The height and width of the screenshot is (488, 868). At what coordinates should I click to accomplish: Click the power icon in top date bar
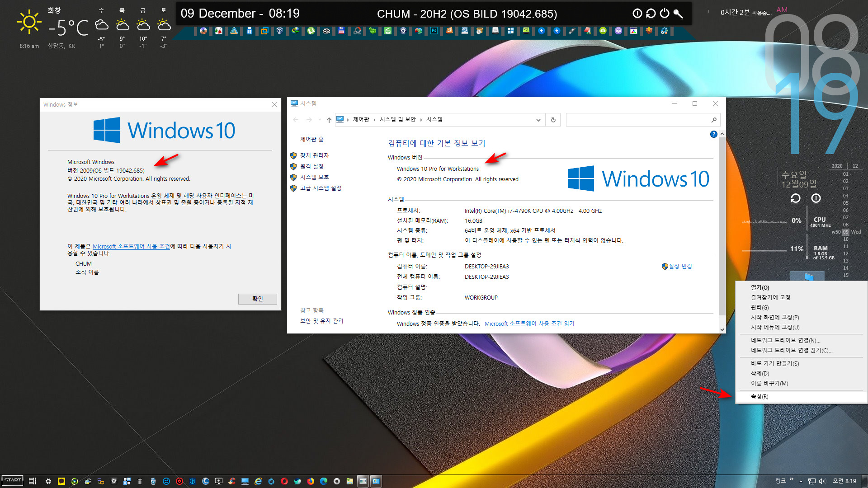664,14
